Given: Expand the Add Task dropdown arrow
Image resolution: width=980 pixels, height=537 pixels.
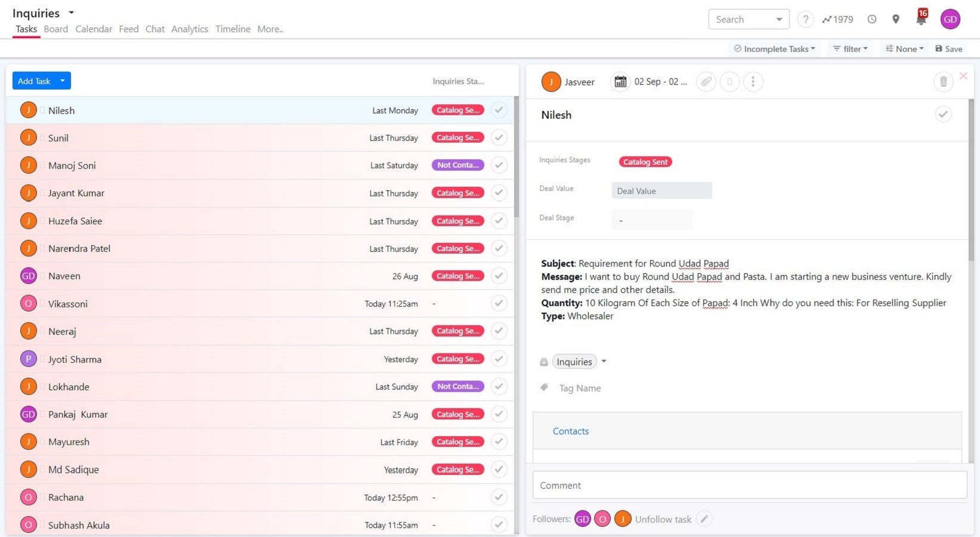Looking at the screenshot, I should 62,81.
